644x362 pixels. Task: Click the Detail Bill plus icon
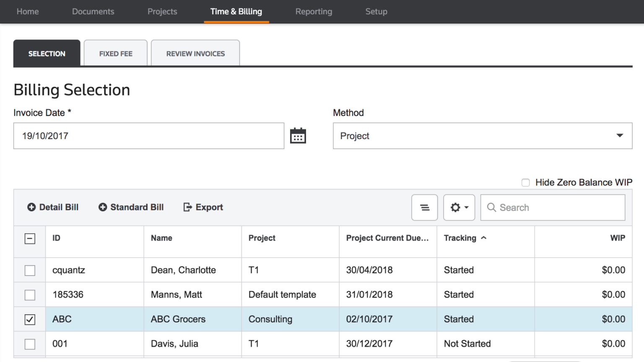coord(31,207)
